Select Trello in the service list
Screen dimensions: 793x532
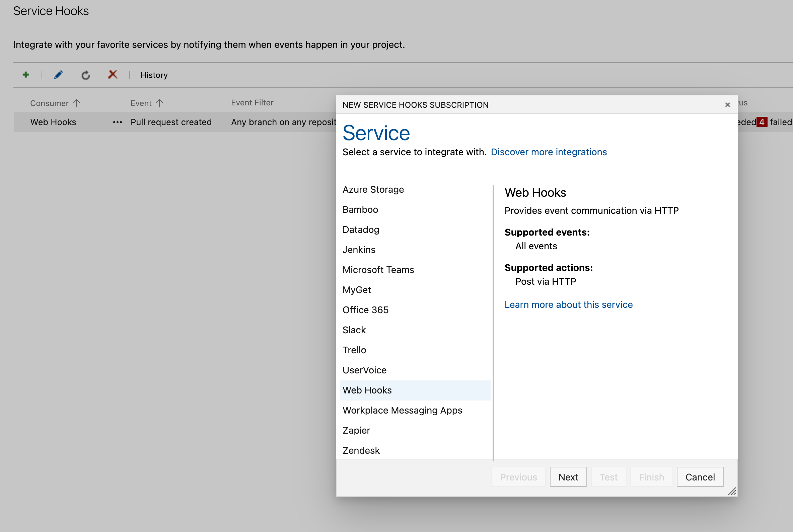point(415,350)
